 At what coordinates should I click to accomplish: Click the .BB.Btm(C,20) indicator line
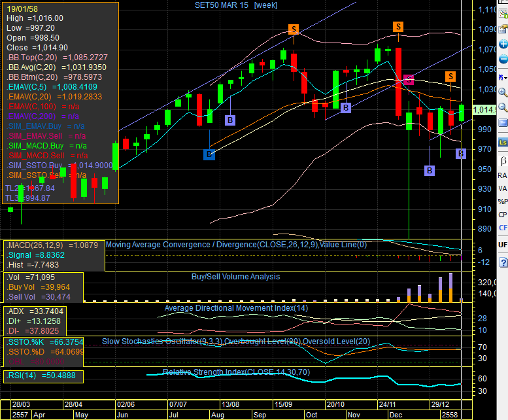(54, 77)
